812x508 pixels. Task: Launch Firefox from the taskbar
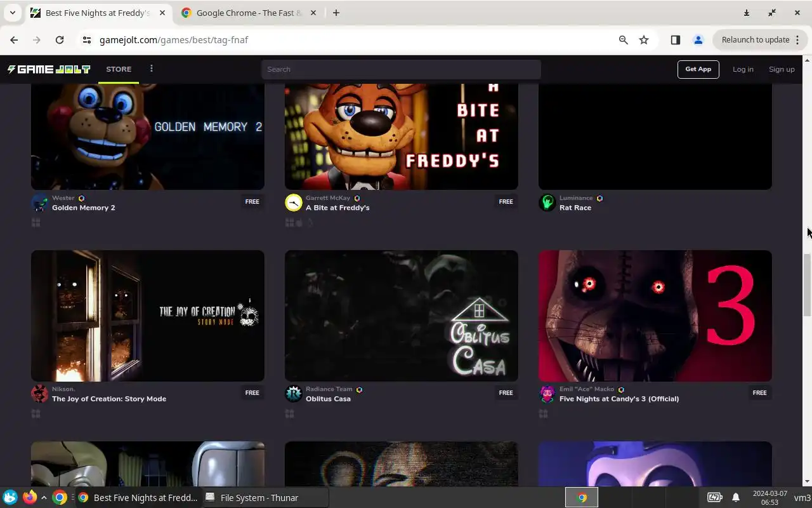(x=29, y=498)
